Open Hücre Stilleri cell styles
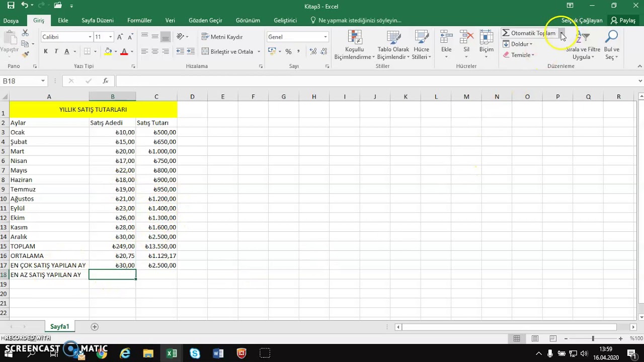The width and height of the screenshot is (644, 362). pyautogui.click(x=421, y=45)
